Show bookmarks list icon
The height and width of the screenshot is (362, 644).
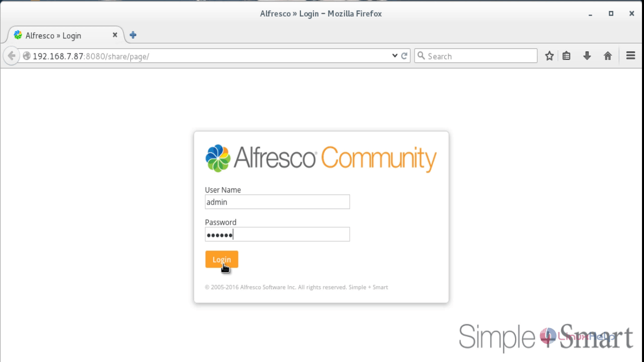(x=567, y=56)
